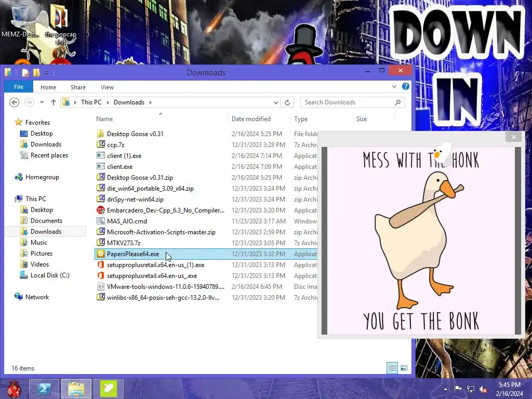Open PowerShell from the taskbar
The width and height of the screenshot is (532, 399).
pos(44,389)
